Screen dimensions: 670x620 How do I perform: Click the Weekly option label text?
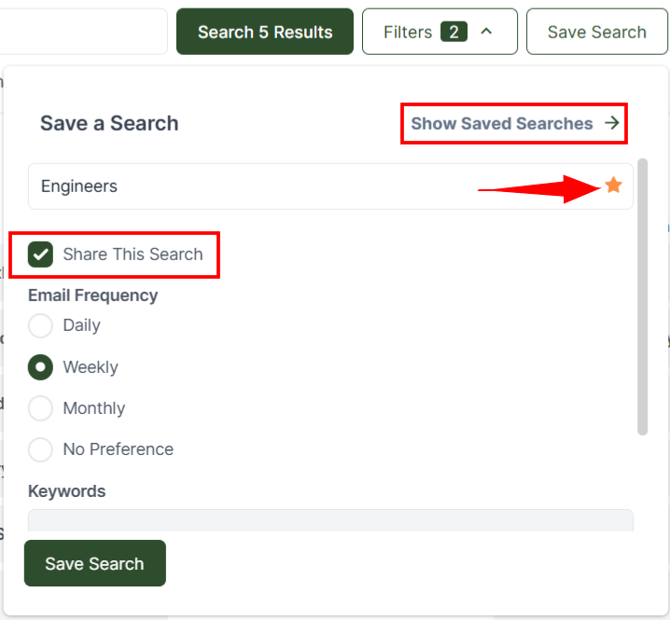[91, 367]
